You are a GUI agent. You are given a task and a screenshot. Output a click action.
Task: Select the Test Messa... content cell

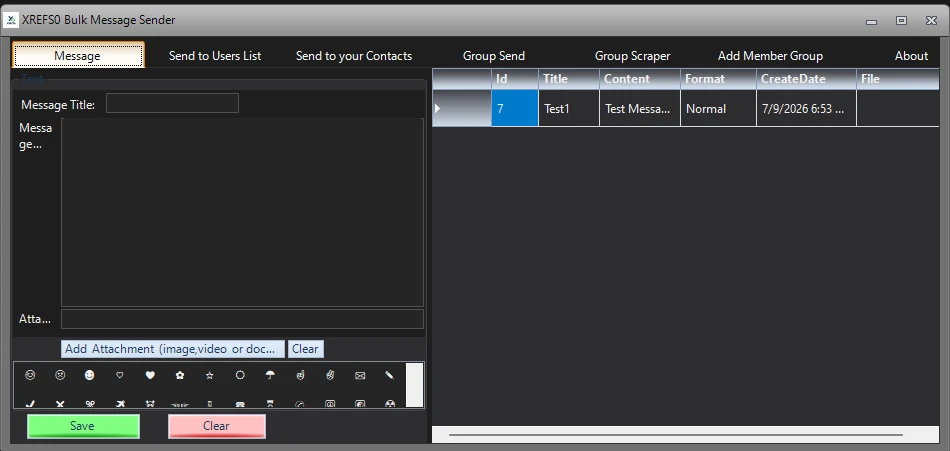click(x=640, y=109)
